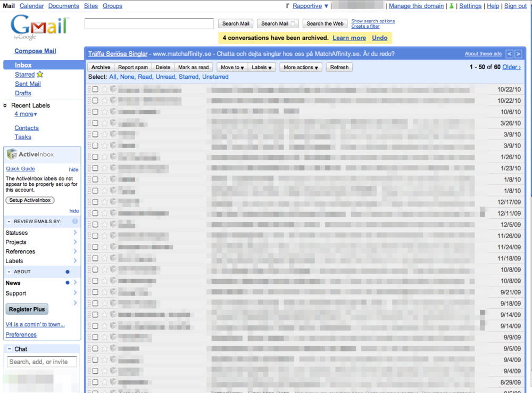Select checkbox of 12/17/09 email
Viewport: 532px width, 393px height.
95,202
